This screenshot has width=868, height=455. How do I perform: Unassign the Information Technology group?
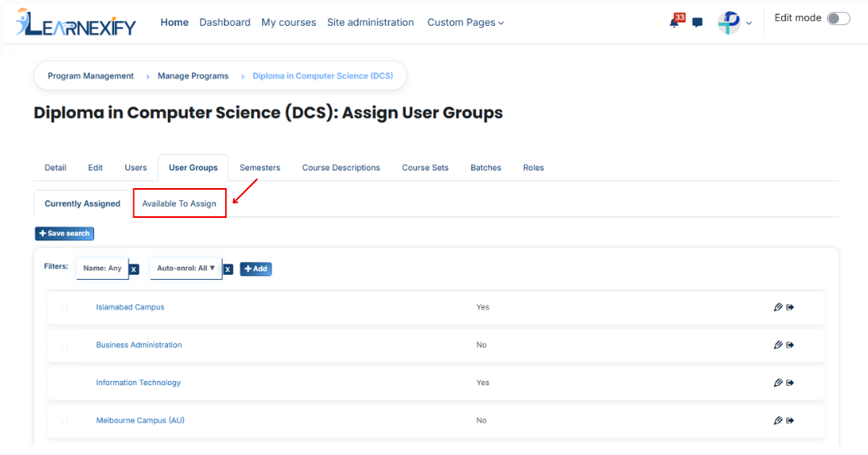point(790,383)
